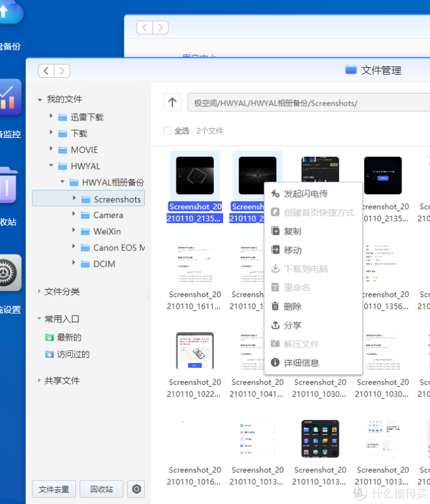
Task: Click the go-up-one-folder arrow icon
Action: (171, 102)
